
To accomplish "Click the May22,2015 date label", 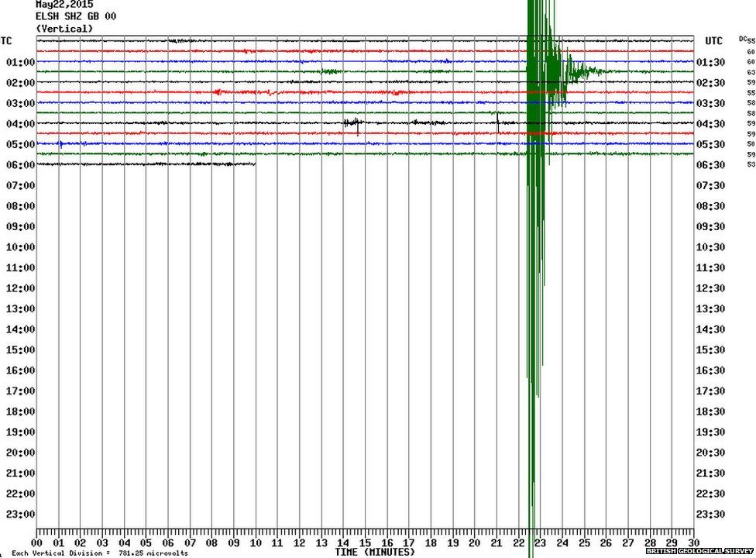I will click(62, 5).
